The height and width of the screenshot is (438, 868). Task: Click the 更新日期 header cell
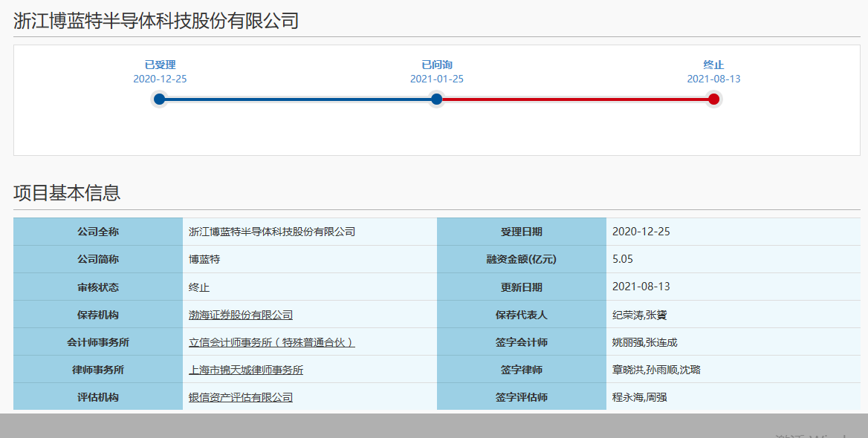click(x=522, y=287)
